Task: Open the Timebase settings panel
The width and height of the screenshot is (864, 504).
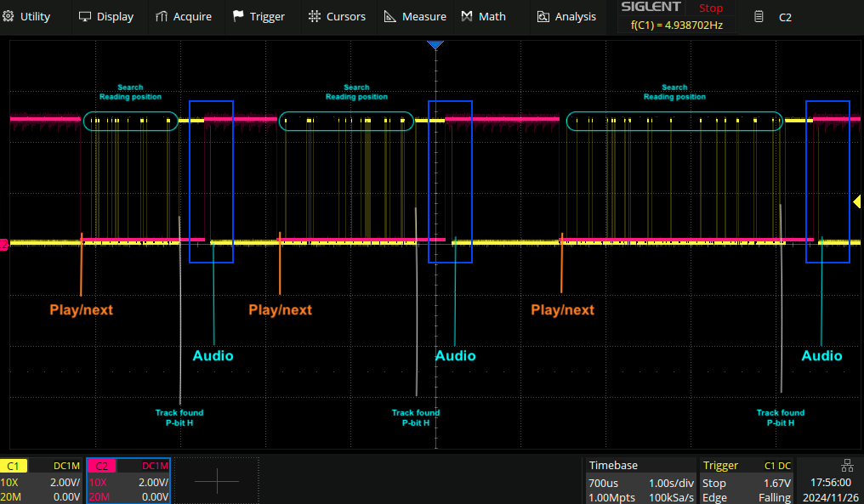Action: (640, 481)
